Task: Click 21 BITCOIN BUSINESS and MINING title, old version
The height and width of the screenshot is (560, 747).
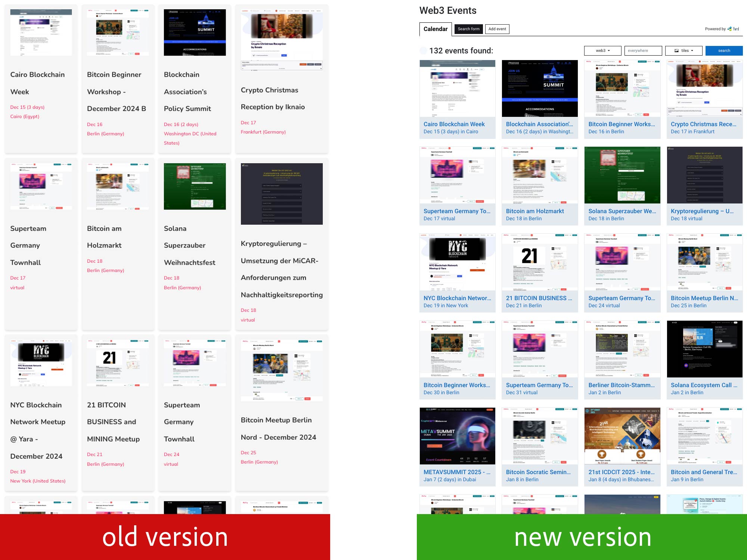Action: coord(113,422)
